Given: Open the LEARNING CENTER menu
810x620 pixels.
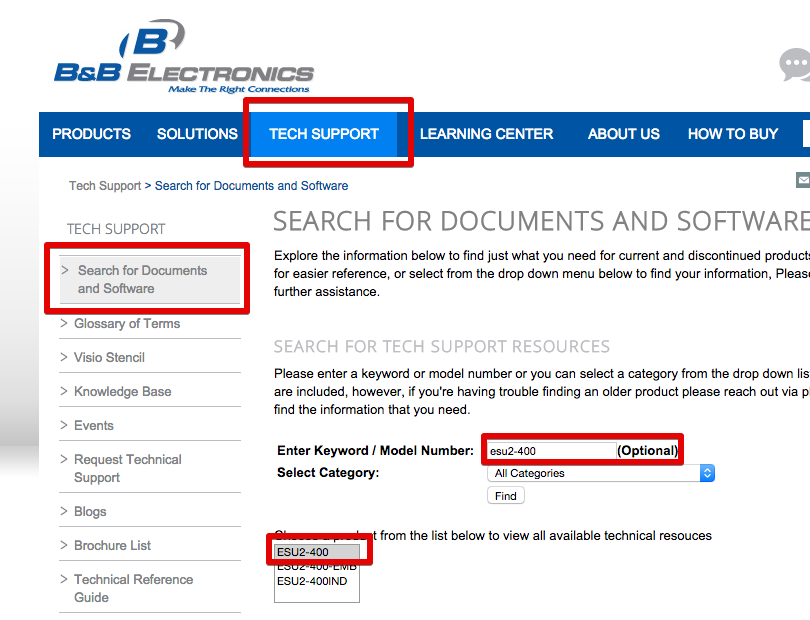Looking at the screenshot, I should tap(486, 134).
